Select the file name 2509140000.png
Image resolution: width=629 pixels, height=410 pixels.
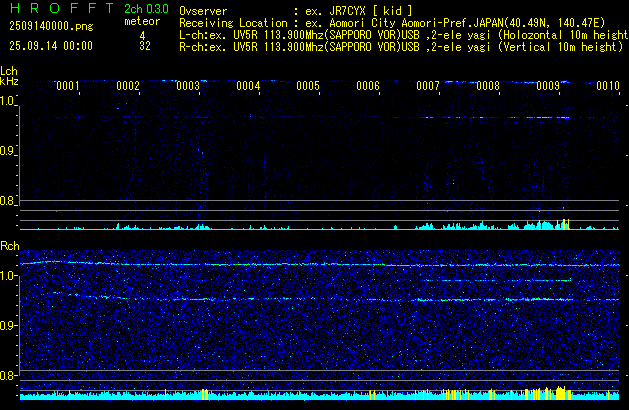(x=51, y=26)
